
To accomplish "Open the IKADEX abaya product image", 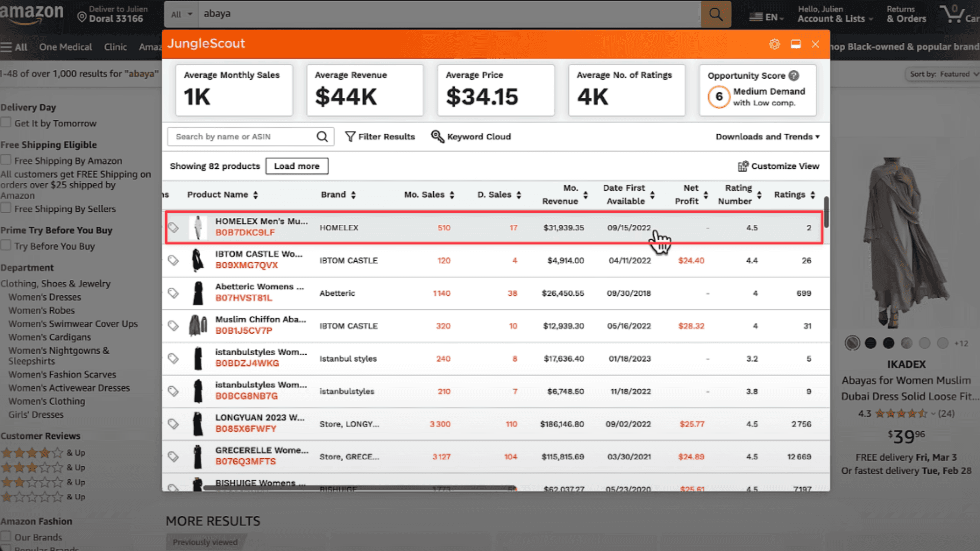I will (x=906, y=242).
